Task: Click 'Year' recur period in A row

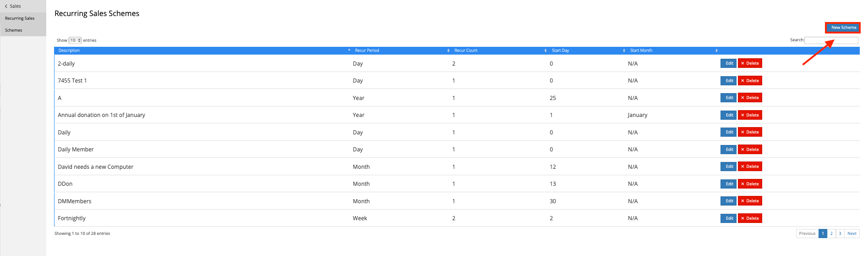Action: tap(359, 98)
